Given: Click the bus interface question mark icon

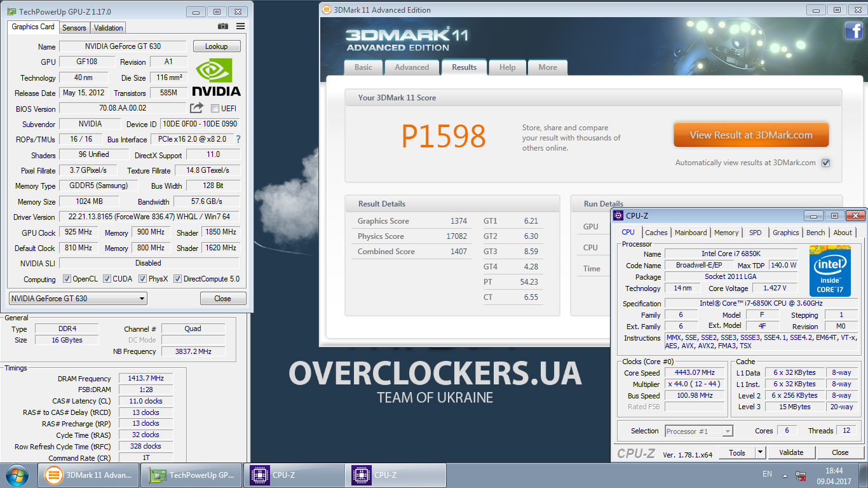Looking at the screenshot, I should coord(238,139).
